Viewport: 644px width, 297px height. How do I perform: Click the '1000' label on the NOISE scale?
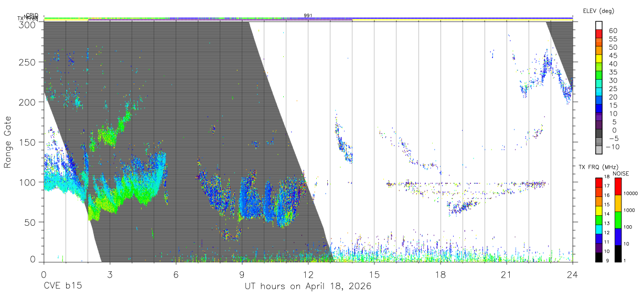click(630, 210)
